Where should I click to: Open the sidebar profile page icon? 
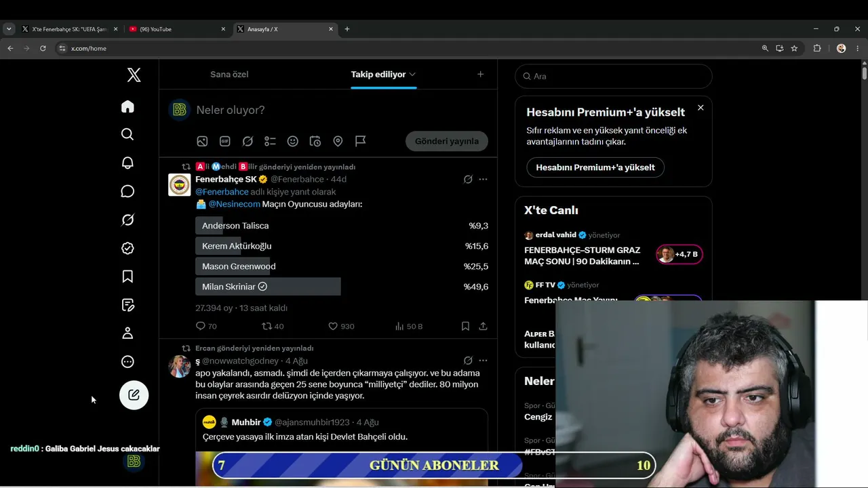click(x=127, y=333)
